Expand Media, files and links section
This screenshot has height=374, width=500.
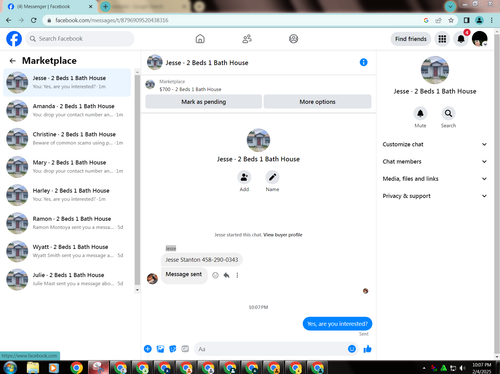434,179
